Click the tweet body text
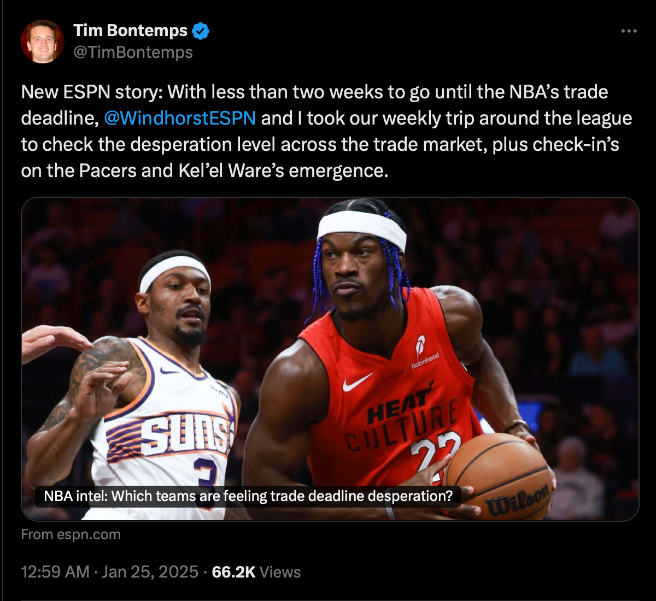The height and width of the screenshot is (601, 656). [326, 131]
